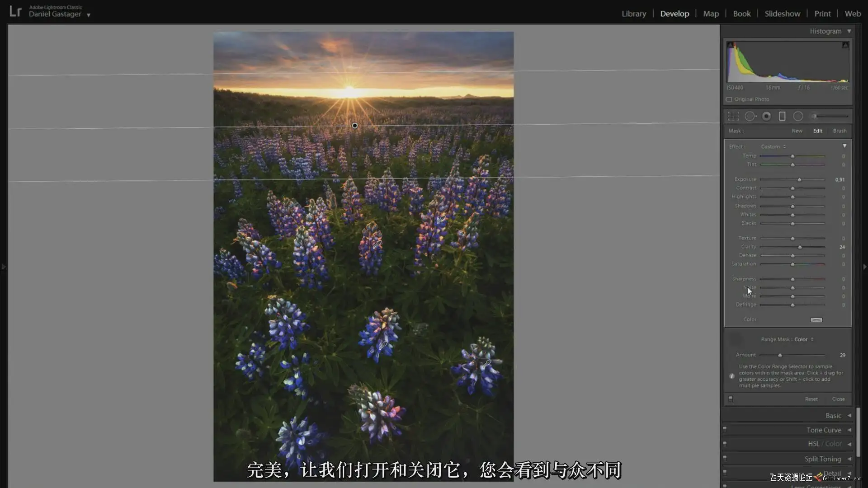The width and height of the screenshot is (868, 488).
Task: Select the graduated filter pin on photo
Action: tap(355, 126)
